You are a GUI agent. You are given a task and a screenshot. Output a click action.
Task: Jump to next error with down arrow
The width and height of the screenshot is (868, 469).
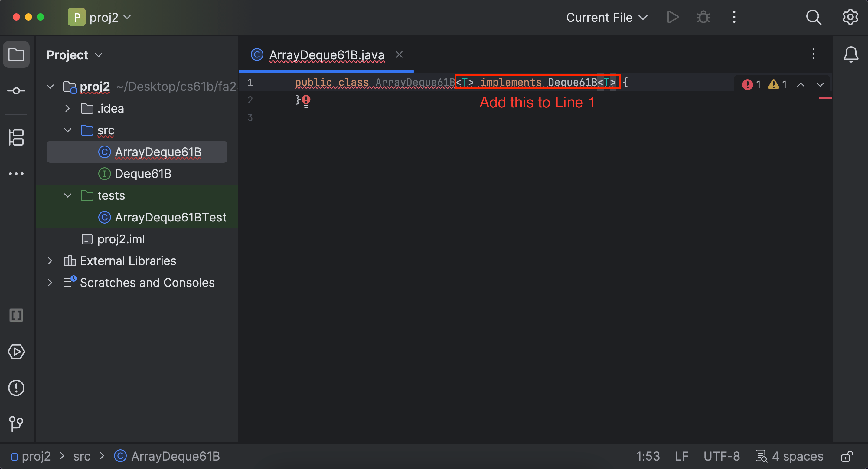(x=820, y=85)
